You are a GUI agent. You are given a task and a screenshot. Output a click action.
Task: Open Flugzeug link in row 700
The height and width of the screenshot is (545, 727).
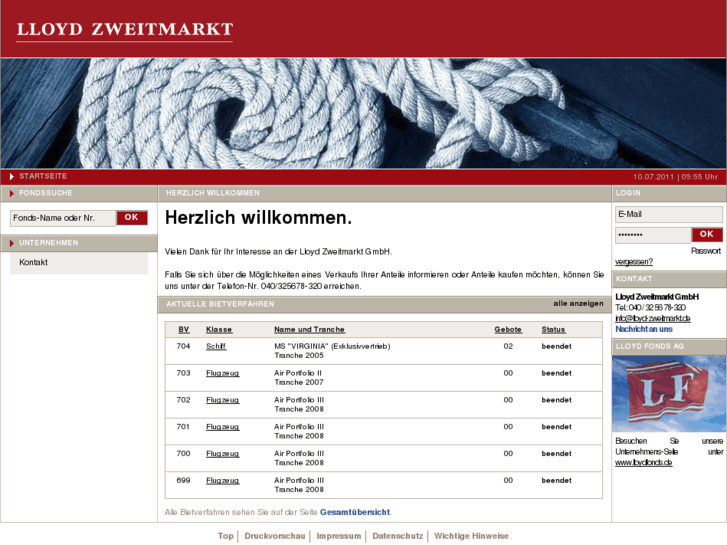tap(223, 454)
